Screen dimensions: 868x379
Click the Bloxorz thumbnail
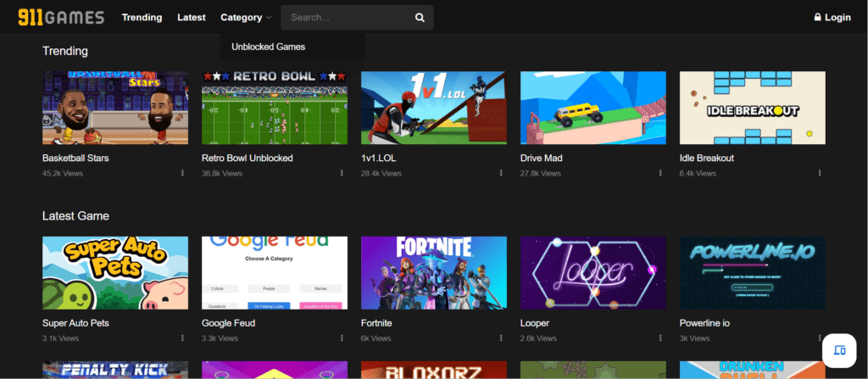[434, 371]
